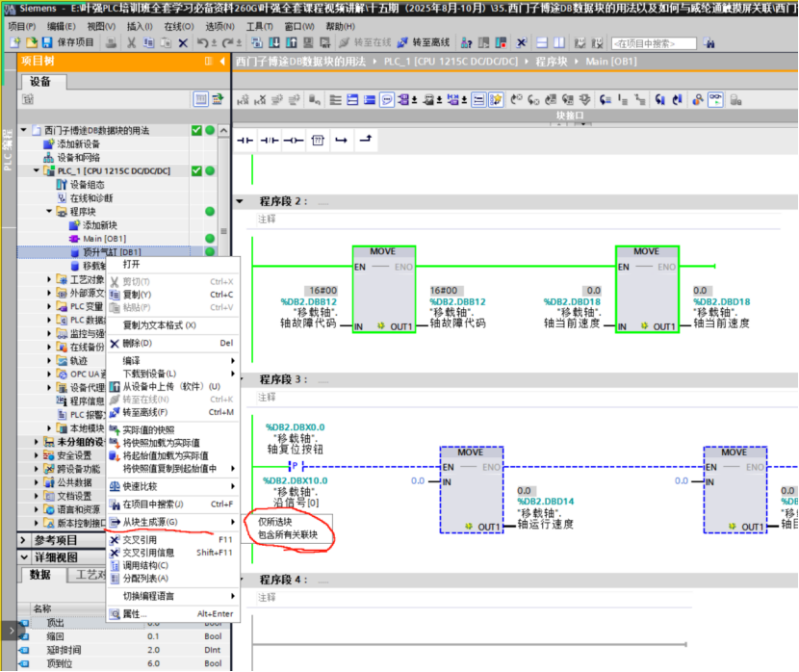Click the Print icon in toolbar
799x672 pixels.
click(x=111, y=42)
